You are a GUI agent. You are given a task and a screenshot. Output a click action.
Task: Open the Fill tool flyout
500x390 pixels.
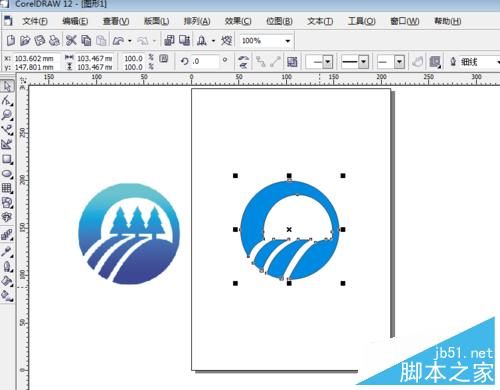7,281
